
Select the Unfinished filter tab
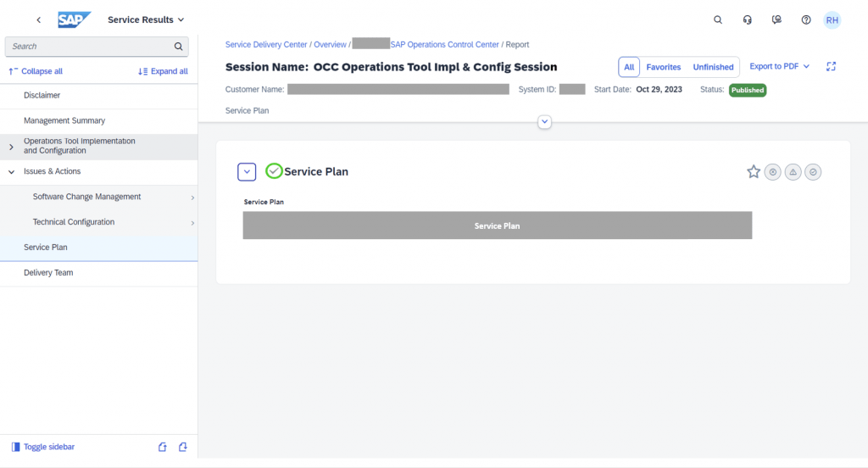click(713, 67)
